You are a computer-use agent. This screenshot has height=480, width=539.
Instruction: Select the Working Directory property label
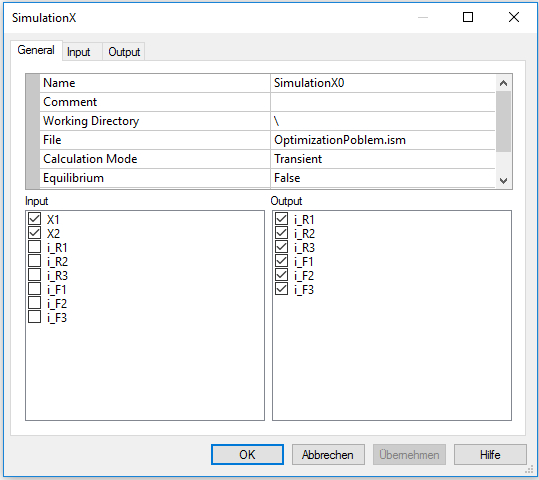155,121
